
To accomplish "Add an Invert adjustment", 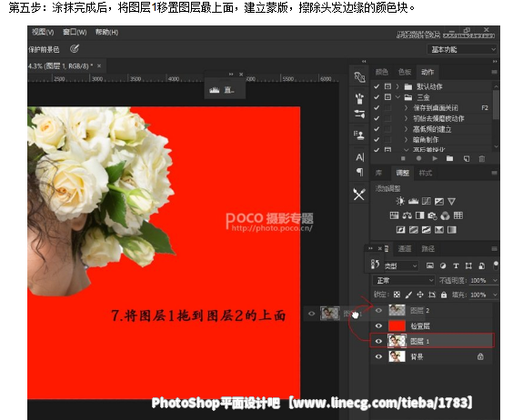I will [x=400, y=230].
